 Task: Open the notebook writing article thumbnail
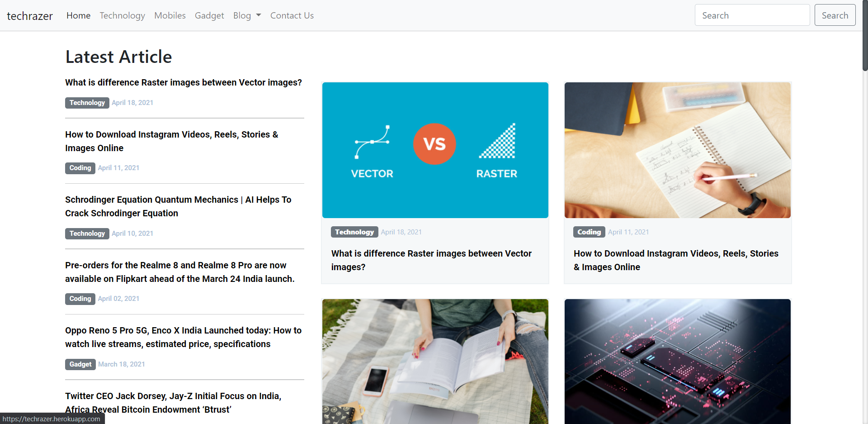click(678, 150)
